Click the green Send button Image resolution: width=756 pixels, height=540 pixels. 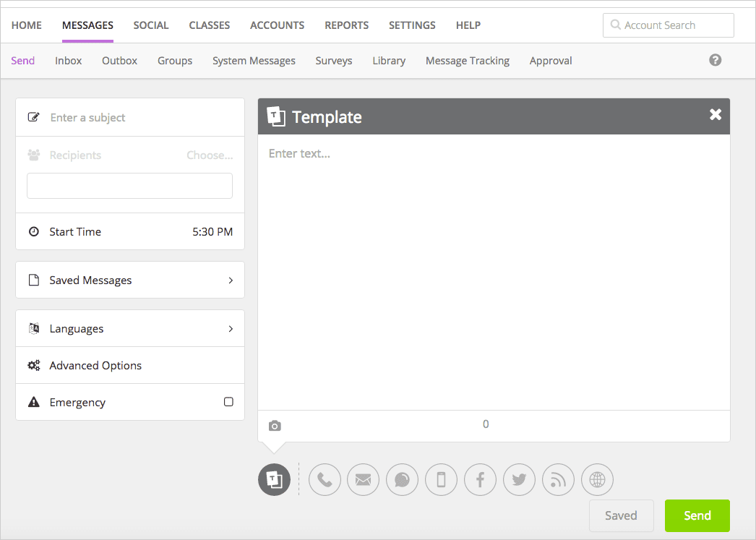697,515
